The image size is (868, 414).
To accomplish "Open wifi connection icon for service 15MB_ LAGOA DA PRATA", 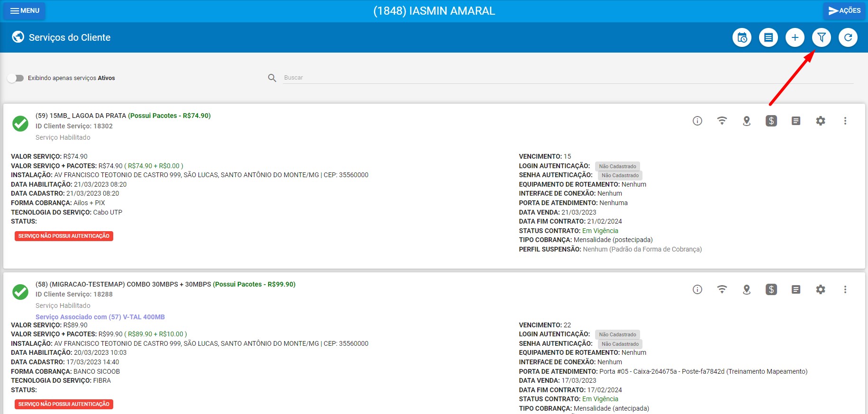I will pos(722,121).
